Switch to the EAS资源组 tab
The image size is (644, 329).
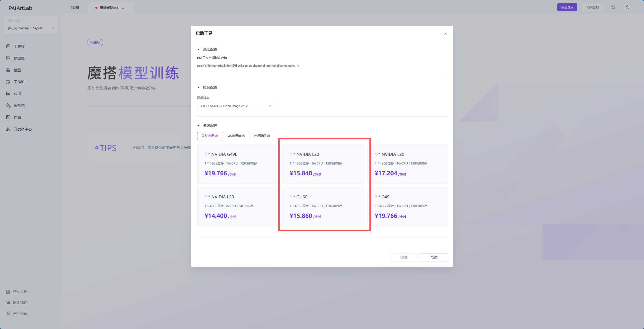click(234, 136)
